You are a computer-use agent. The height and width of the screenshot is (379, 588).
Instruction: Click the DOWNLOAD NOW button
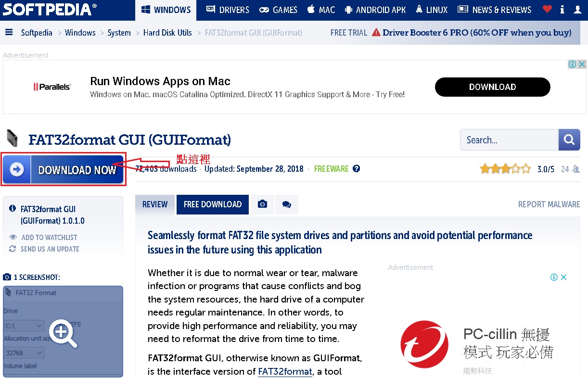(63, 169)
